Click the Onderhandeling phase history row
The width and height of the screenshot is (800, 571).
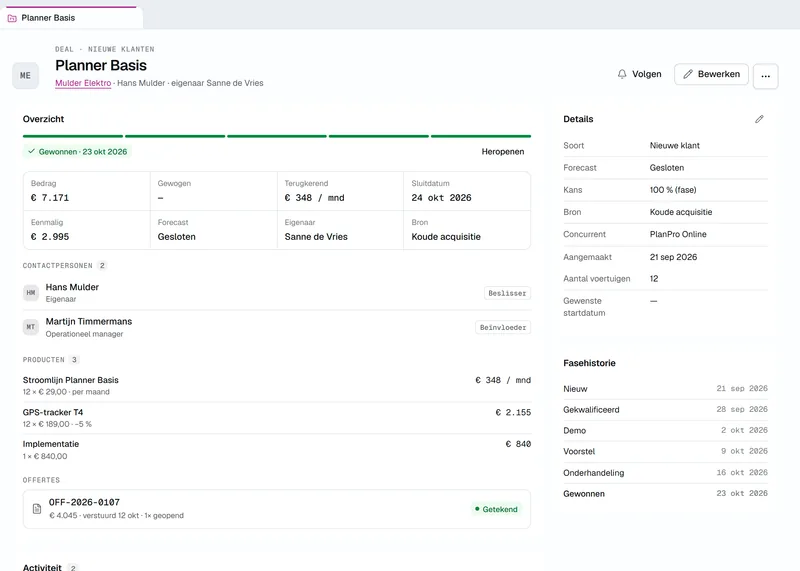pos(665,473)
